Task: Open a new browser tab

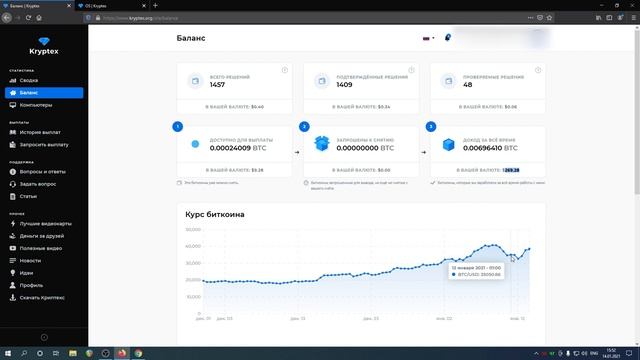Action: pyautogui.click(x=155, y=6)
